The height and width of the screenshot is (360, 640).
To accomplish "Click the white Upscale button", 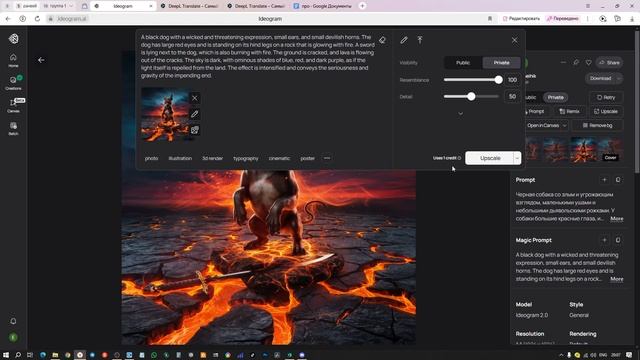I will (x=489, y=158).
